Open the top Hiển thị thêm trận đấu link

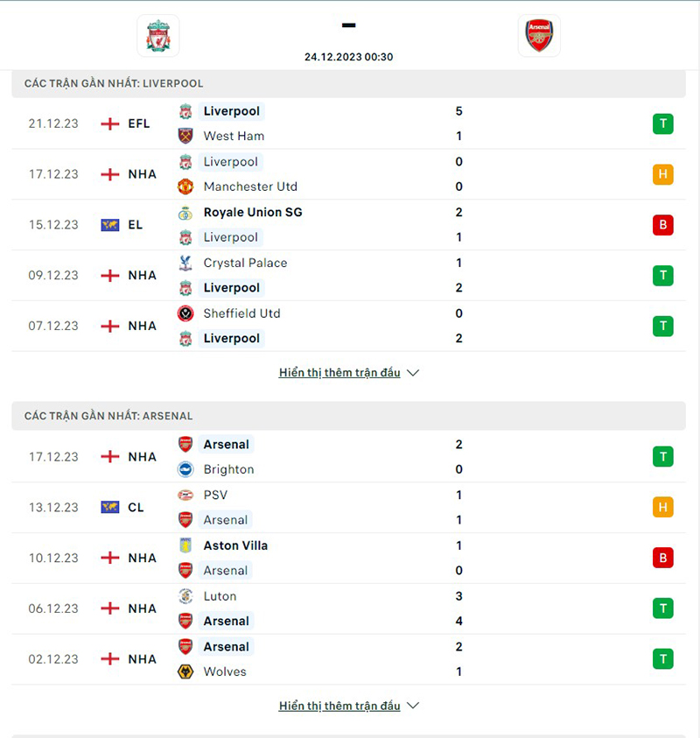tap(339, 371)
